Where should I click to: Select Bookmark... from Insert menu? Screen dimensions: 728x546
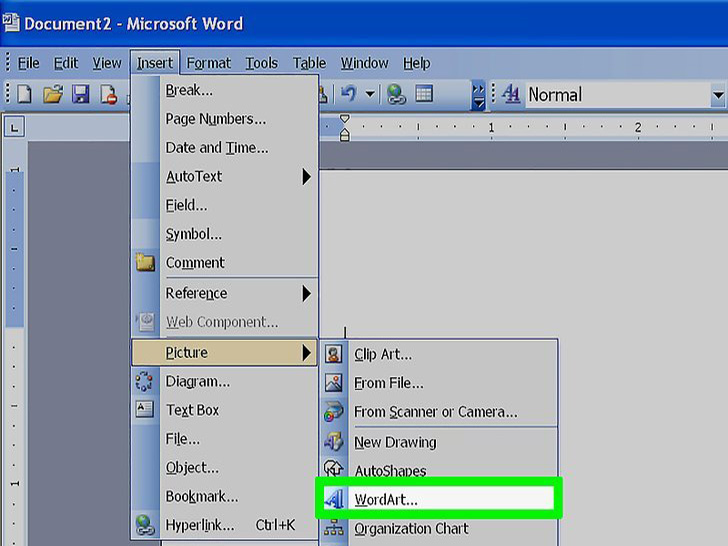click(x=225, y=497)
